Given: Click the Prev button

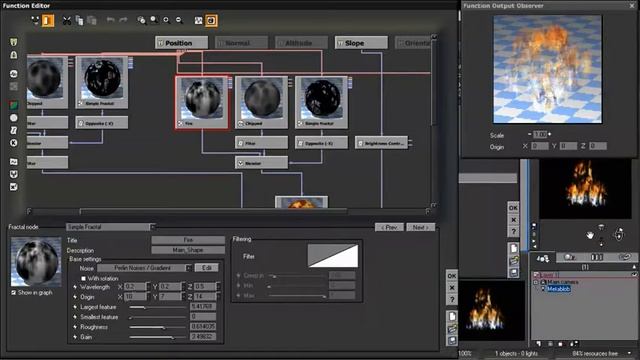Looking at the screenshot, I should pos(389,227).
